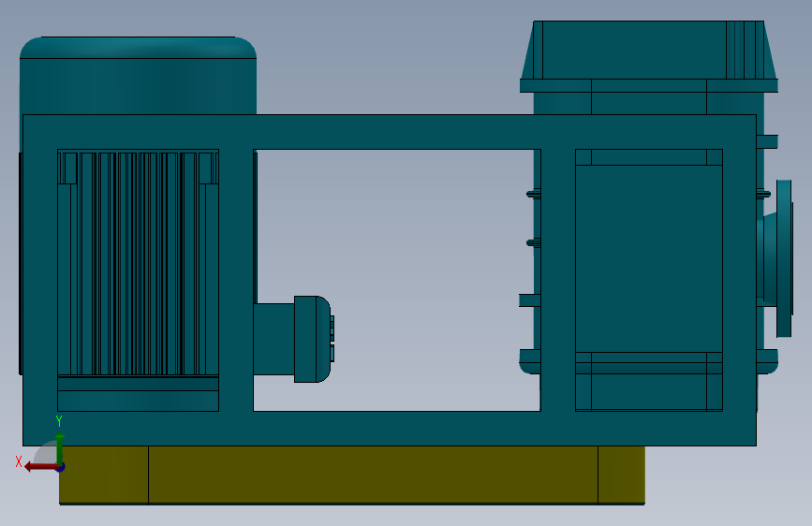The width and height of the screenshot is (812, 526).
Task: Click the red X axis arrow of the triad
Action: 41,467
